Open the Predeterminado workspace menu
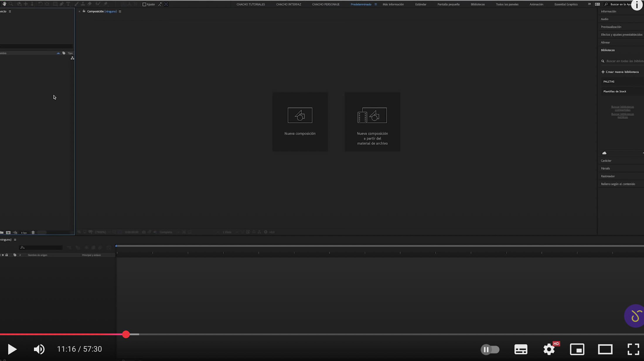Screen dimensions: 644x361 [376, 4]
